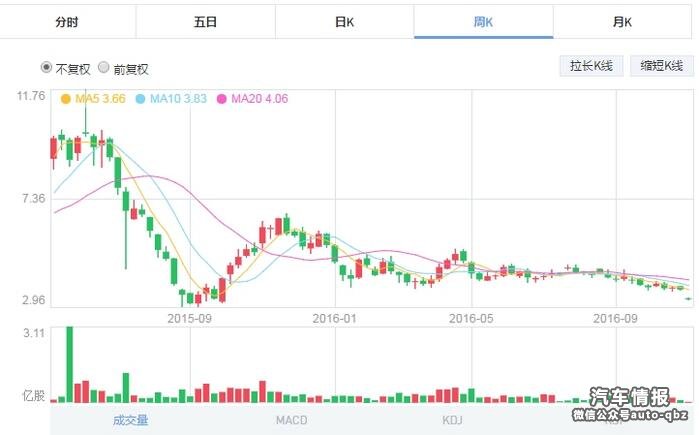
Task: Click the tallest green volume bar
Action: [70, 364]
